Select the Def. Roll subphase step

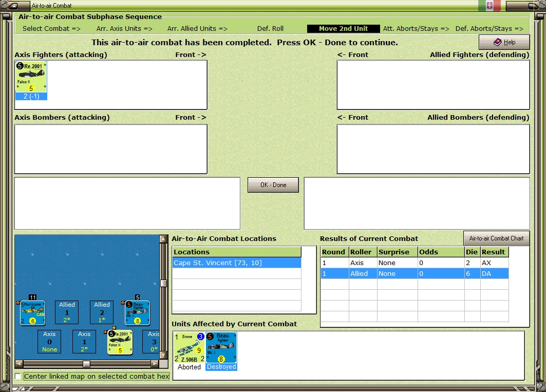[270, 29]
